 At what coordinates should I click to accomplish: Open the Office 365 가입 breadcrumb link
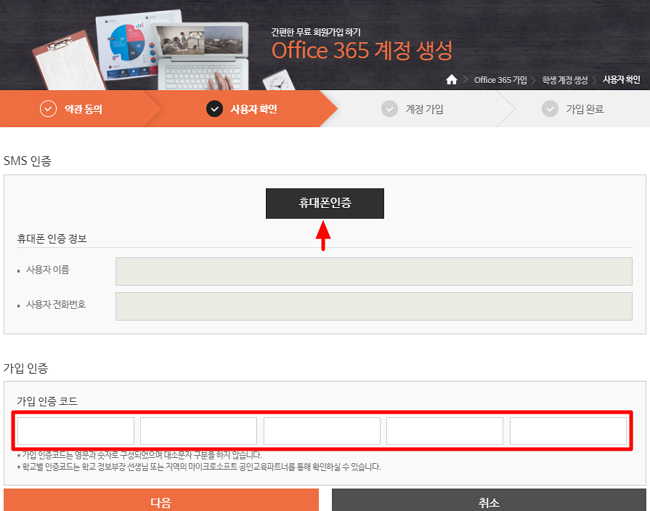click(x=500, y=80)
